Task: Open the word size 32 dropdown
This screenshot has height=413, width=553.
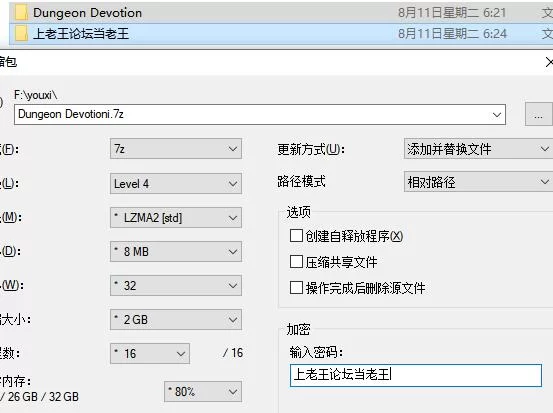Action: click(x=176, y=285)
